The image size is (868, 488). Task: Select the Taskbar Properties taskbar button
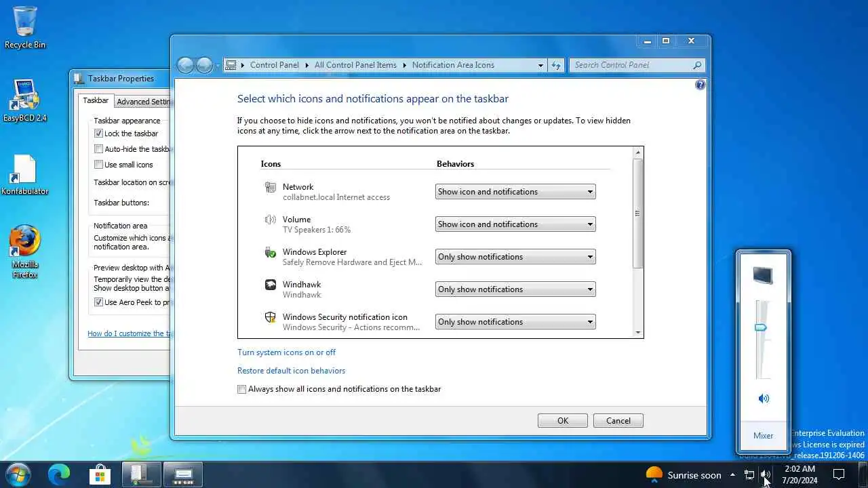pyautogui.click(x=142, y=474)
